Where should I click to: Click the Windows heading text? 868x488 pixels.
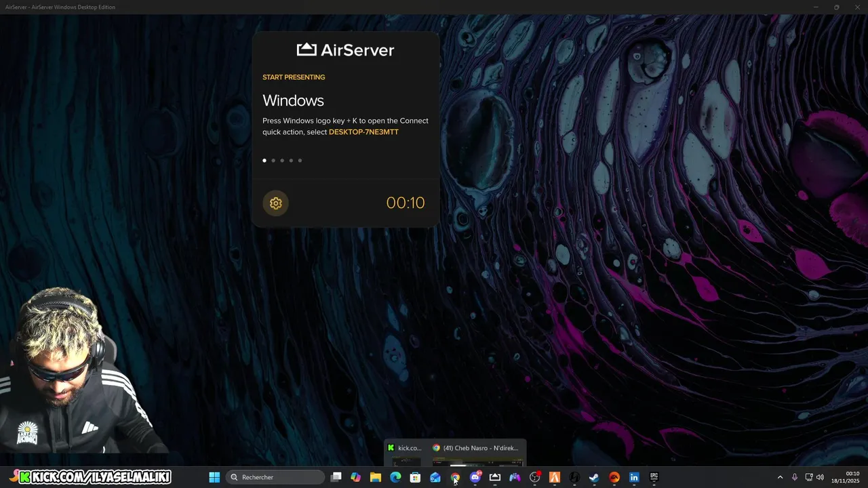293,100
